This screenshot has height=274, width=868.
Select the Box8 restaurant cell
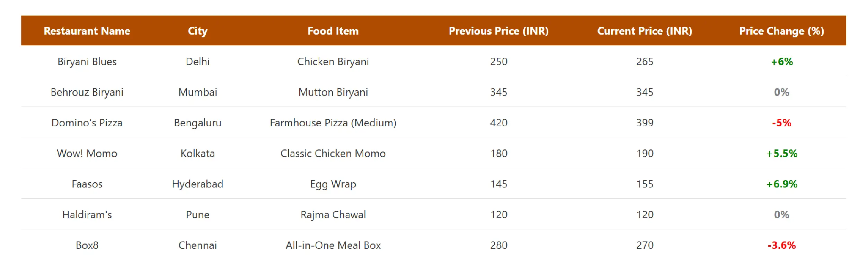coord(87,245)
